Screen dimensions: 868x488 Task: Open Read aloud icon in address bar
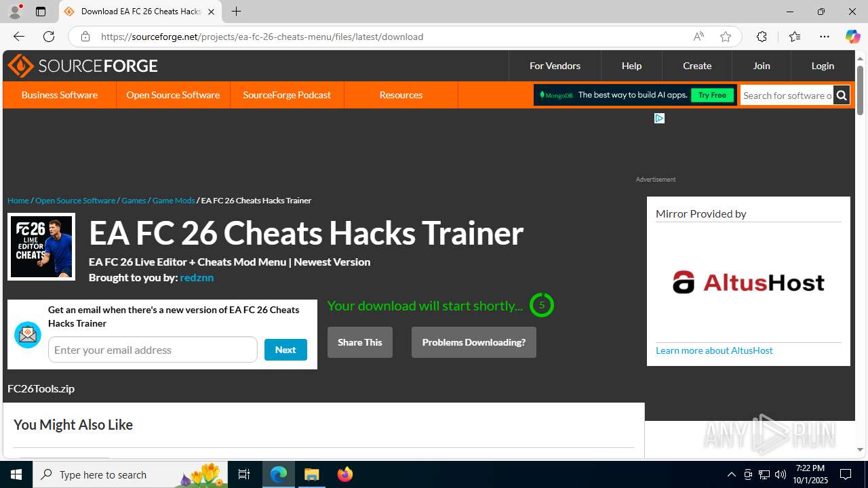click(x=698, y=37)
